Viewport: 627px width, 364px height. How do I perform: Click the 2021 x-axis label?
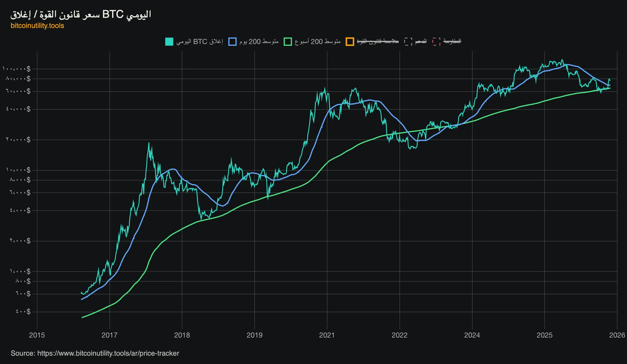[327, 335]
